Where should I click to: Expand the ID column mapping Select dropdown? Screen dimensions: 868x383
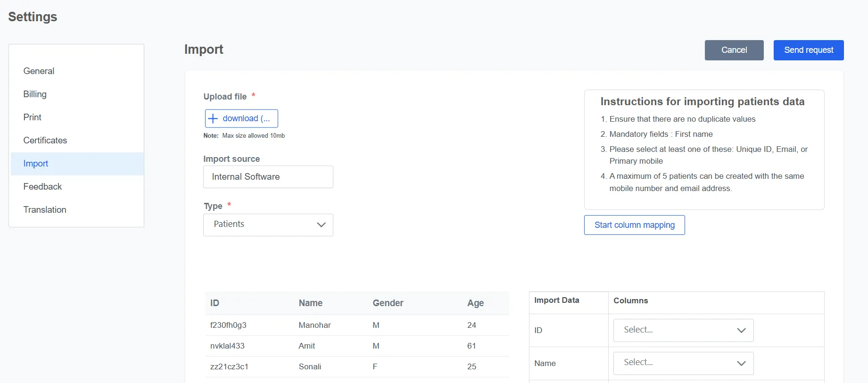683,330
